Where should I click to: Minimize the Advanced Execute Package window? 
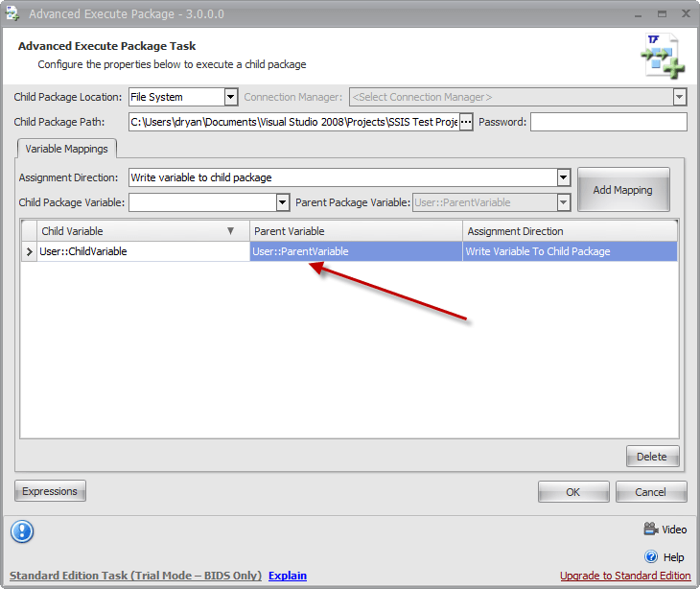pyautogui.click(x=638, y=14)
